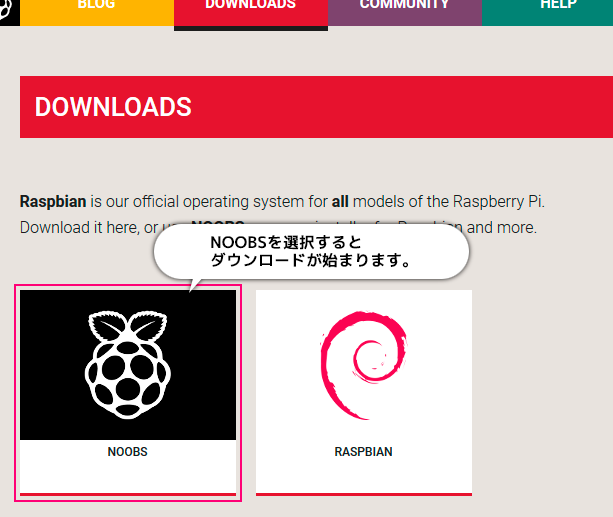Viewport: 613px width, 517px height.
Task: Click the RASPBIAN download label
Action: (363, 452)
